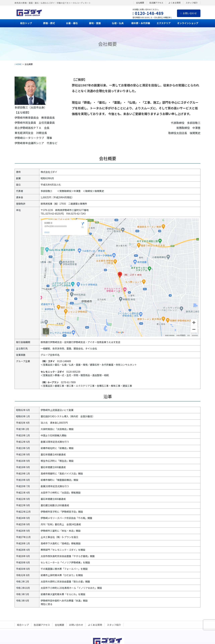Viewport: 215px width, 644px height.
Task: Click footer 各店舗アクセス link
Action: click(x=42, y=625)
